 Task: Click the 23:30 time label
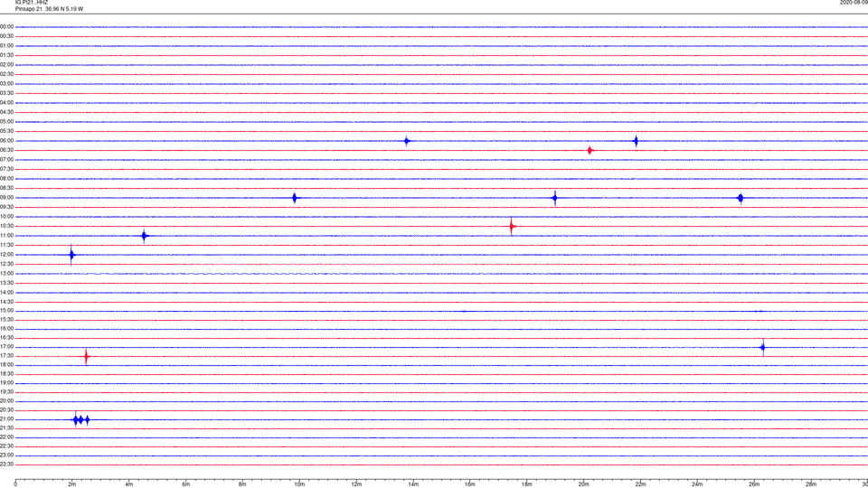click(6, 465)
